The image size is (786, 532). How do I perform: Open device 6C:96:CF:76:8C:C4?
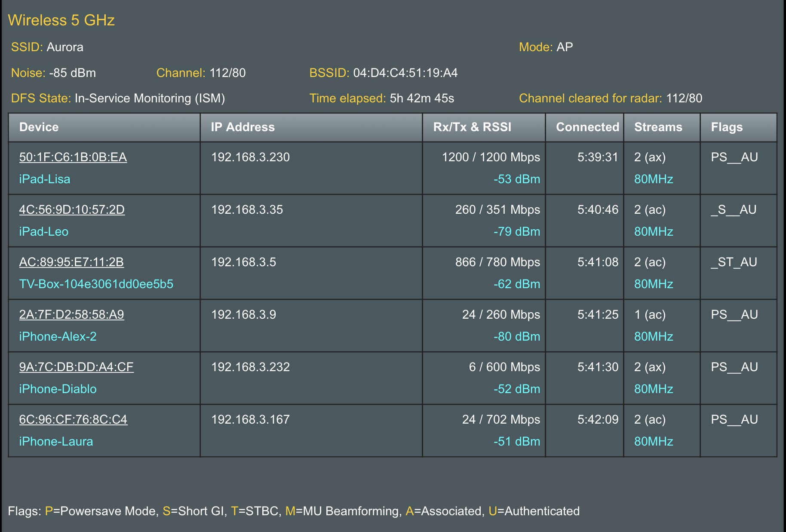coord(73,420)
